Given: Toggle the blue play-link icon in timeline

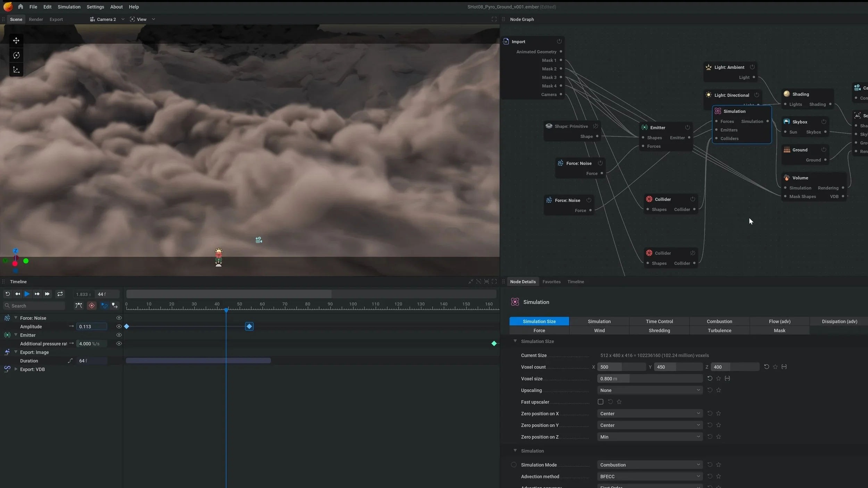Looking at the screenshot, I should [x=104, y=305].
